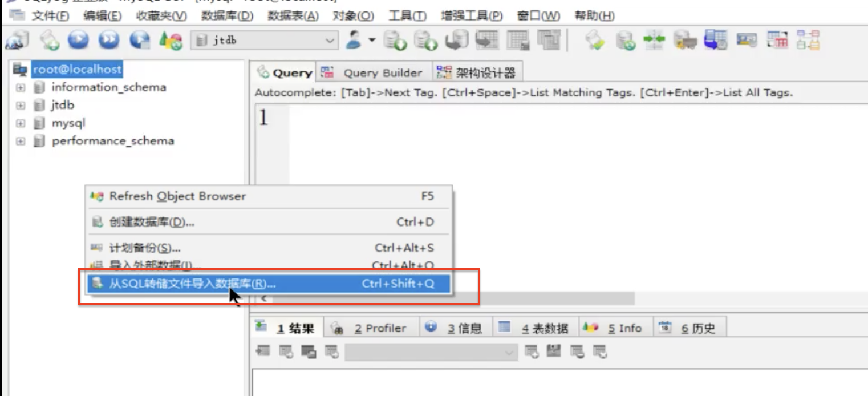This screenshot has height=396, width=868.
Task: Switch to the 2 Profiler tab
Action: click(372, 328)
